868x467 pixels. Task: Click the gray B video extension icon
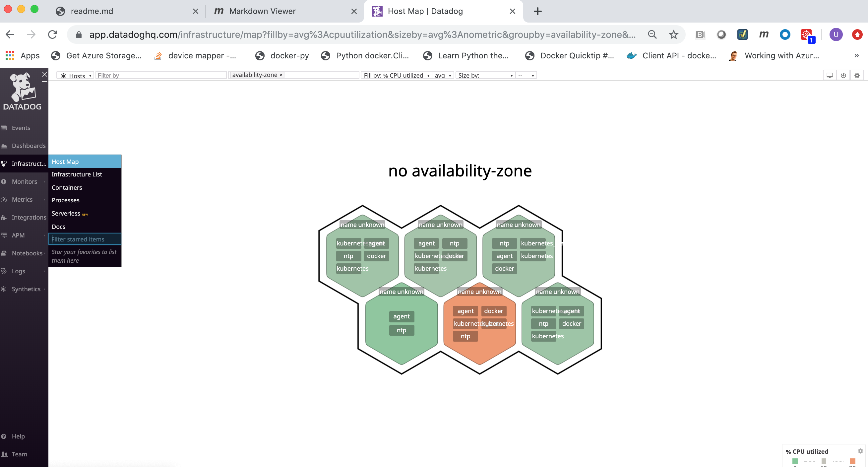click(700, 34)
